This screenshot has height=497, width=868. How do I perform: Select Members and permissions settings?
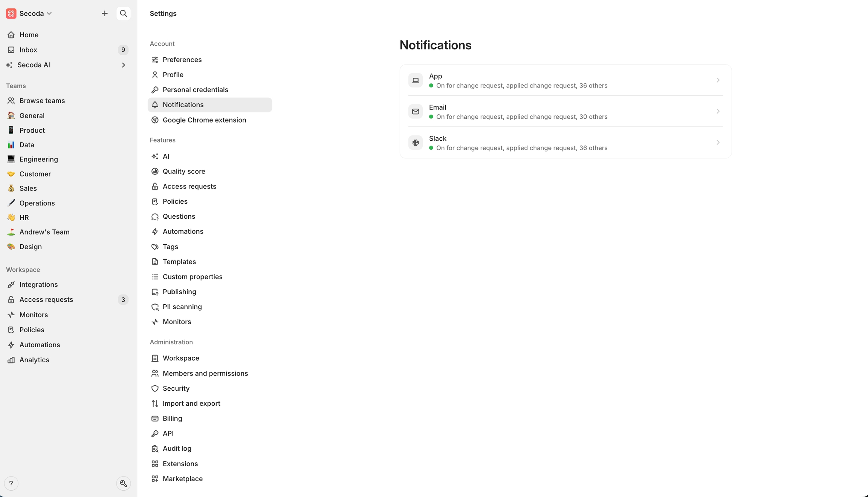205,373
